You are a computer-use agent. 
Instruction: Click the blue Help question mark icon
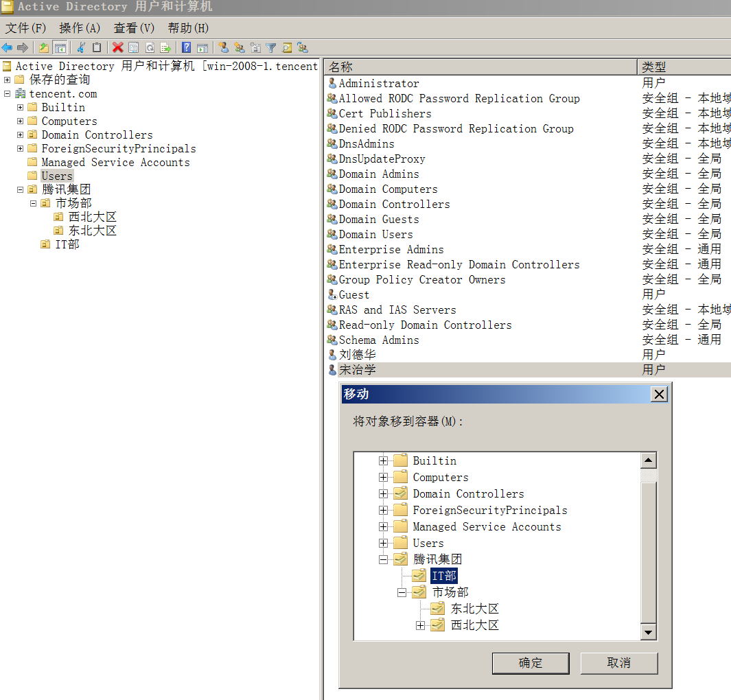coord(187,47)
